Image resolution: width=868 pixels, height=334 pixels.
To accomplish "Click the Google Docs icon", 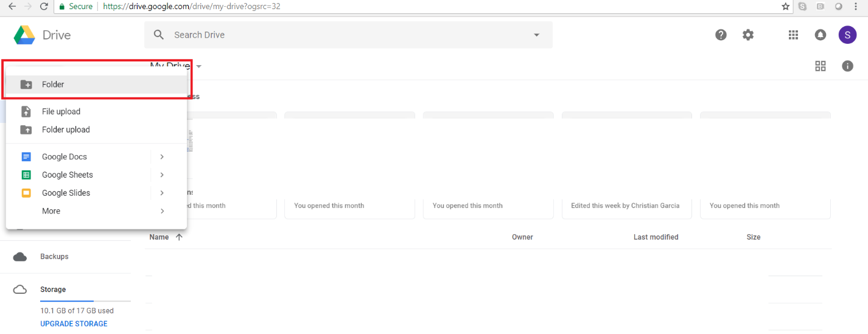I will (x=26, y=157).
